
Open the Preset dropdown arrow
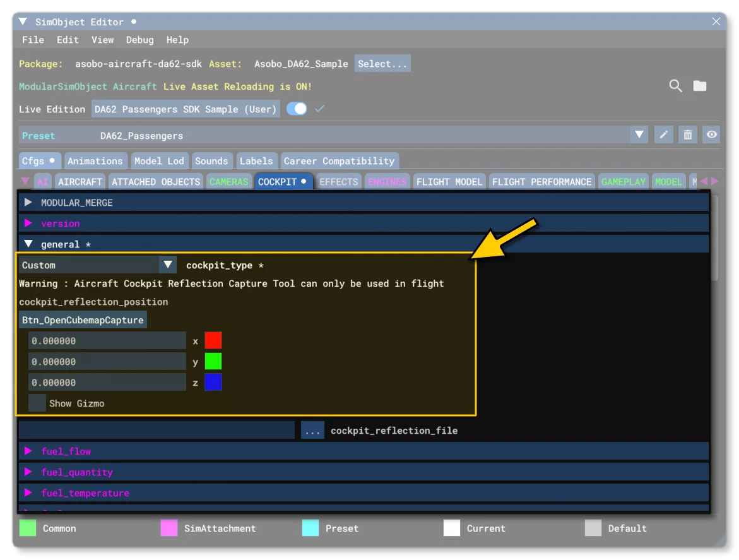(x=639, y=135)
